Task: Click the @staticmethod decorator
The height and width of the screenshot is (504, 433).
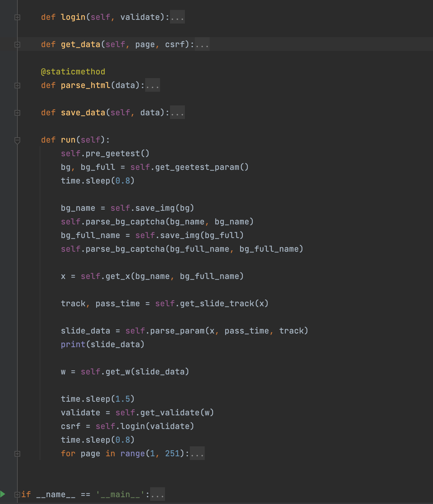Action: pos(73,72)
